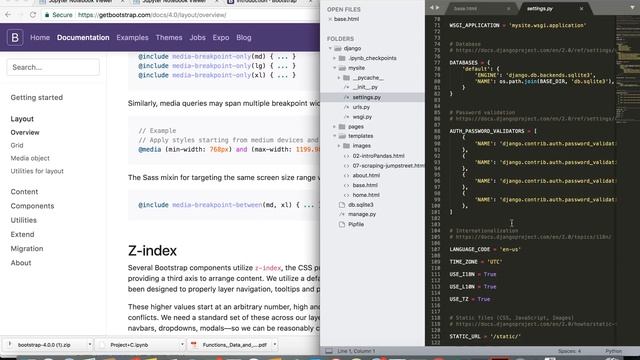640x360 pixels.
Task: Click the browser address bar URL
Action: (x=152, y=15)
